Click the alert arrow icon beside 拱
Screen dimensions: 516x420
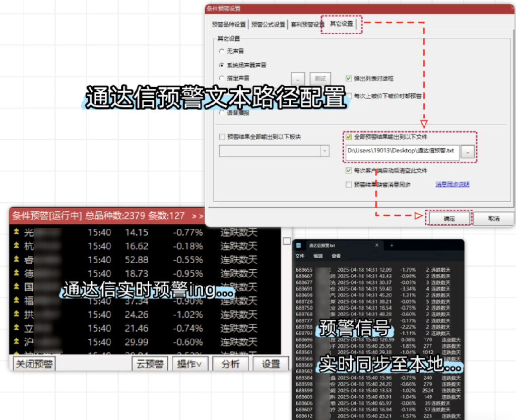[x=16, y=314]
